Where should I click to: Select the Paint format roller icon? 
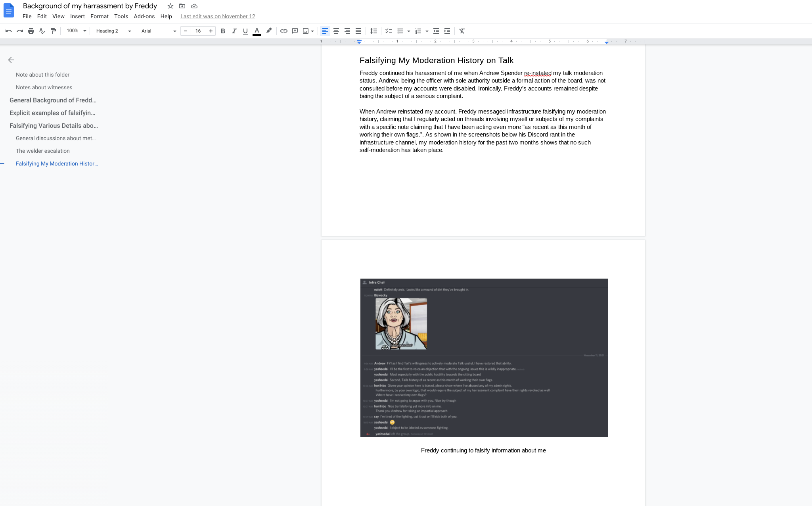(53, 31)
